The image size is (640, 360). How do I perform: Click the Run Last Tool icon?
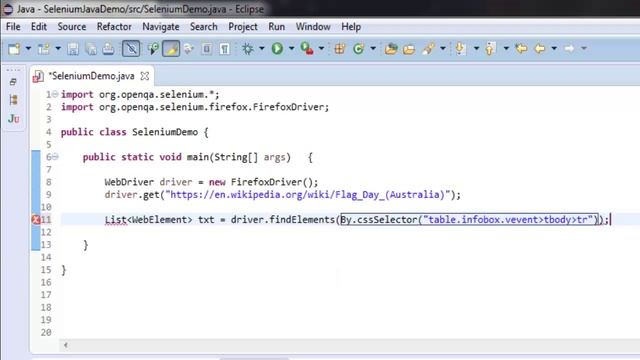(x=307, y=49)
